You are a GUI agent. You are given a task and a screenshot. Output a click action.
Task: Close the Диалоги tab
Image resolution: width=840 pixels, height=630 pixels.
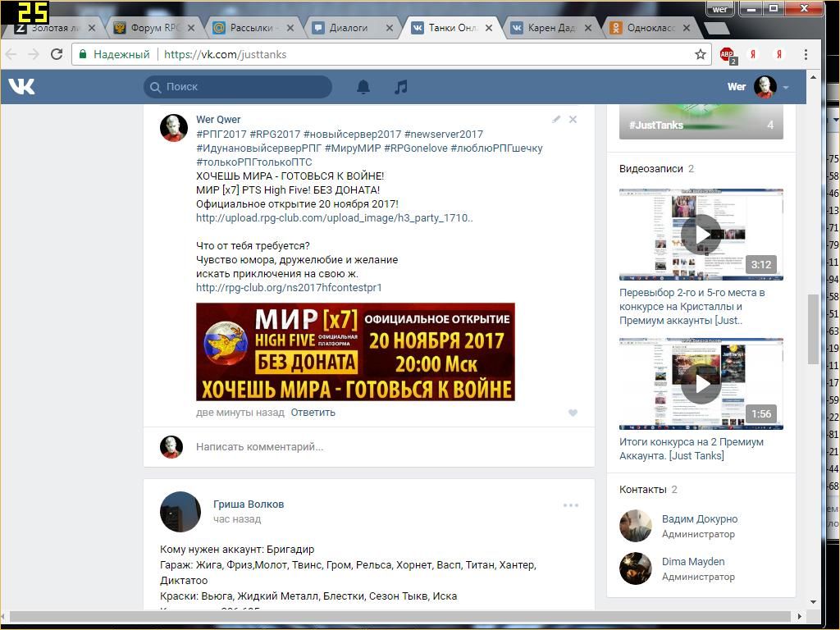(390, 28)
